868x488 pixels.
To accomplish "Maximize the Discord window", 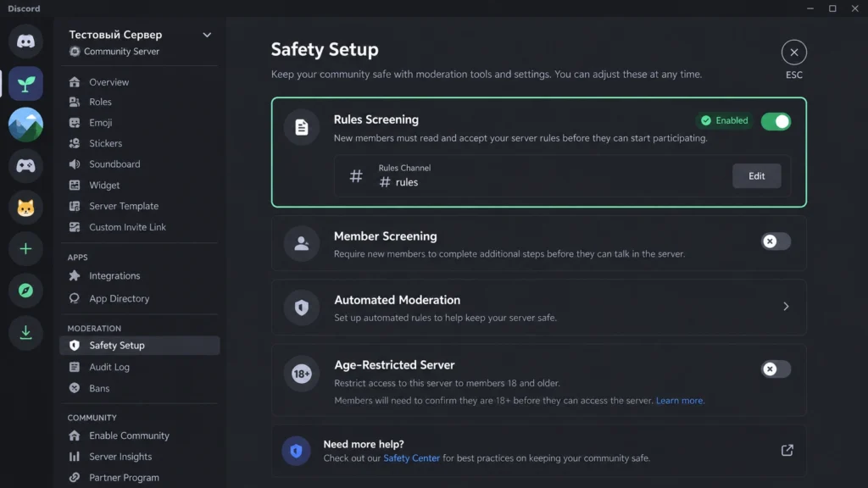I will pos(832,8).
